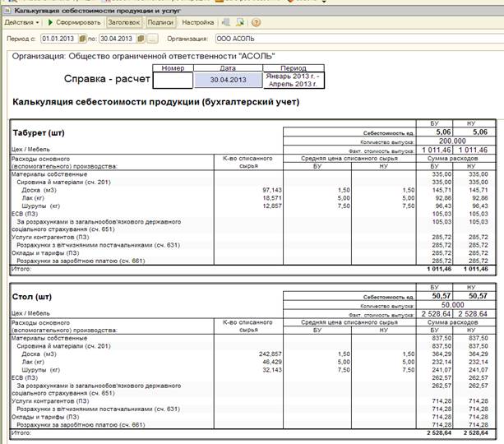Click Табурет БУ expense amount 145,71 for Доска
This screenshot has height=444, width=504.
click(442, 190)
